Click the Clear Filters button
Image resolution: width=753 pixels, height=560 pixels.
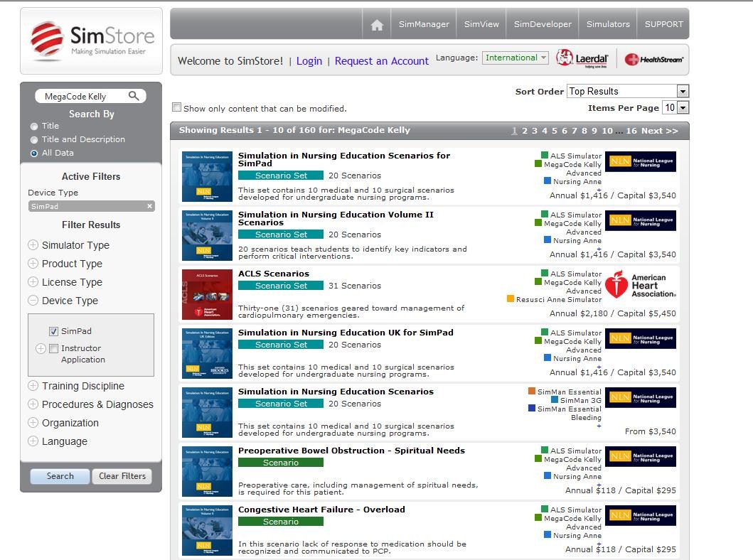[x=122, y=476]
